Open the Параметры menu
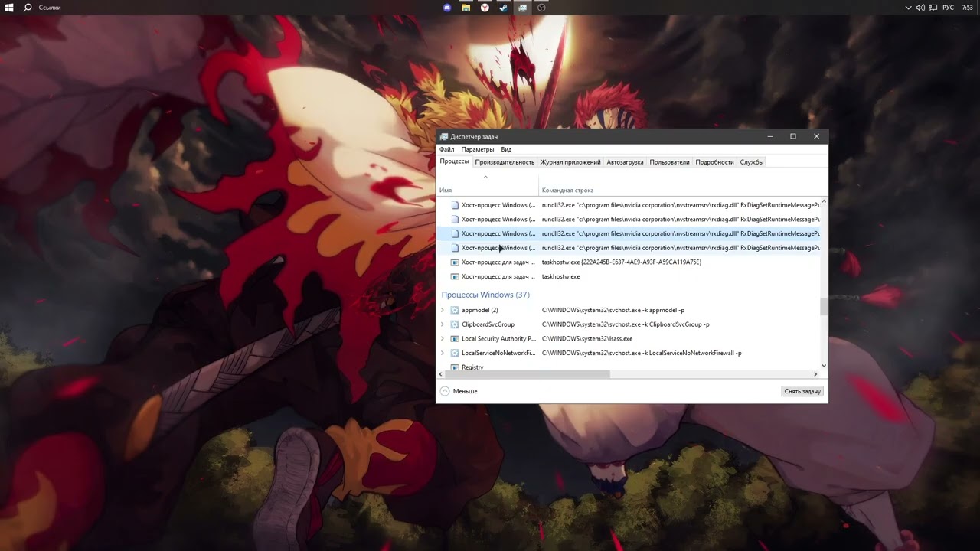Viewport: 980px width, 551px height. (477, 149)
